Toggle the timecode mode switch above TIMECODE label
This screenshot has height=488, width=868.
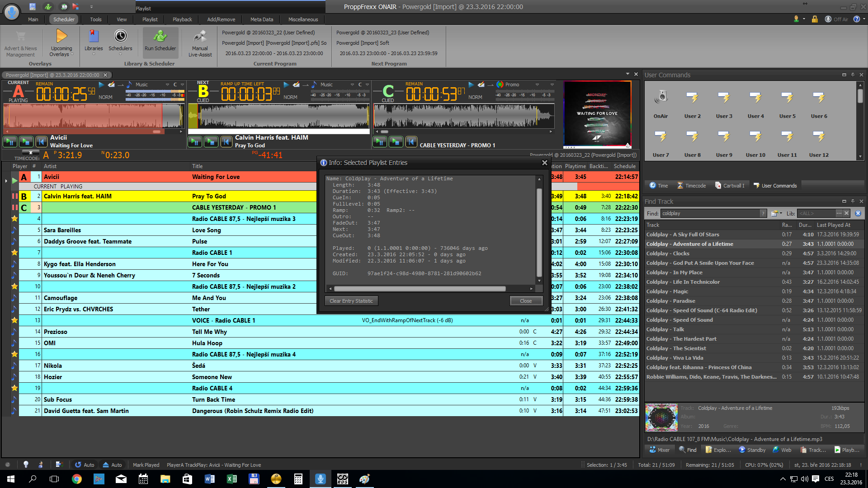(31, 153)
